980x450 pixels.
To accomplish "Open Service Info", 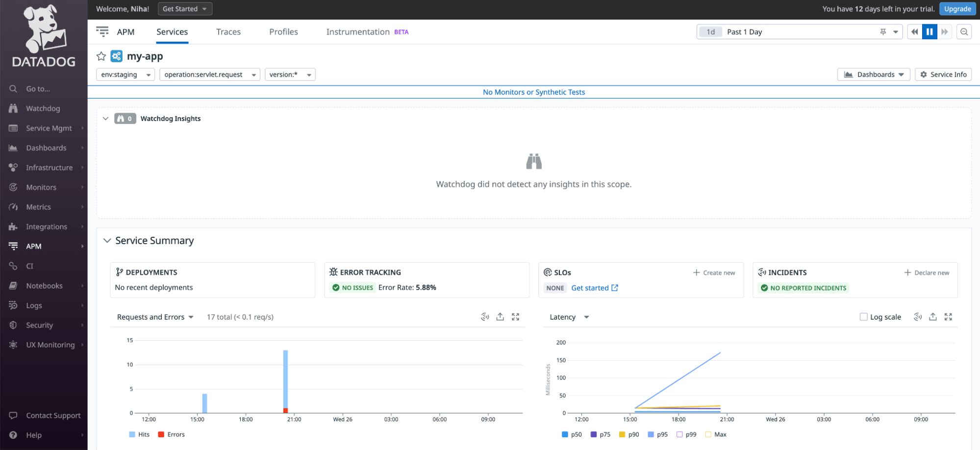I will (943, 75).
